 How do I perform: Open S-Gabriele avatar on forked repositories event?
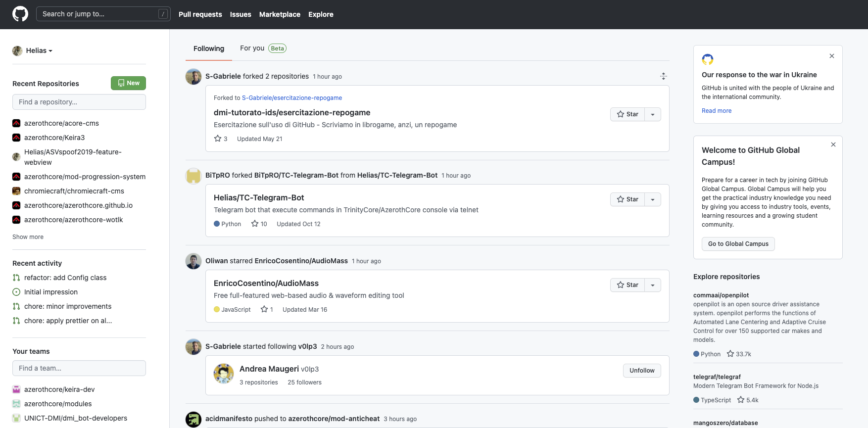[193, 77]
